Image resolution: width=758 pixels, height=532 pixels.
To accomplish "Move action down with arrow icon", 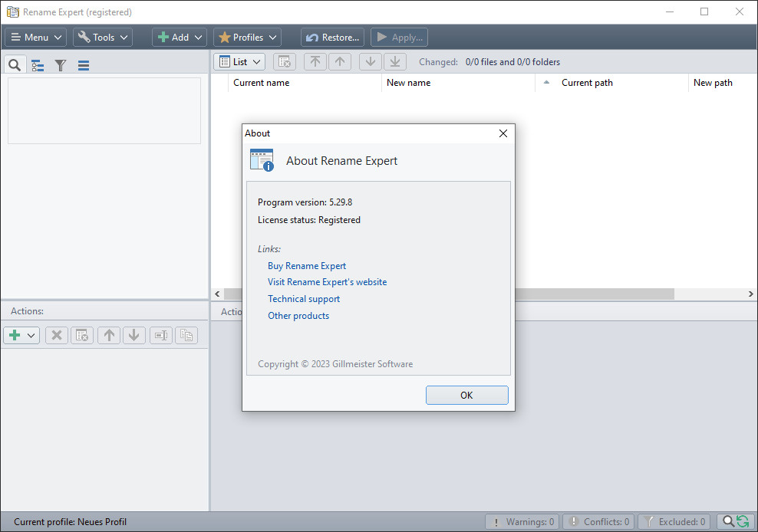I will tap(134, 335).
